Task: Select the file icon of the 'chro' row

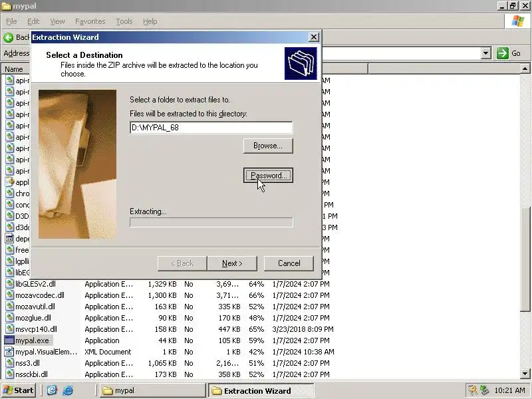Action: click(x=9, y=194)
